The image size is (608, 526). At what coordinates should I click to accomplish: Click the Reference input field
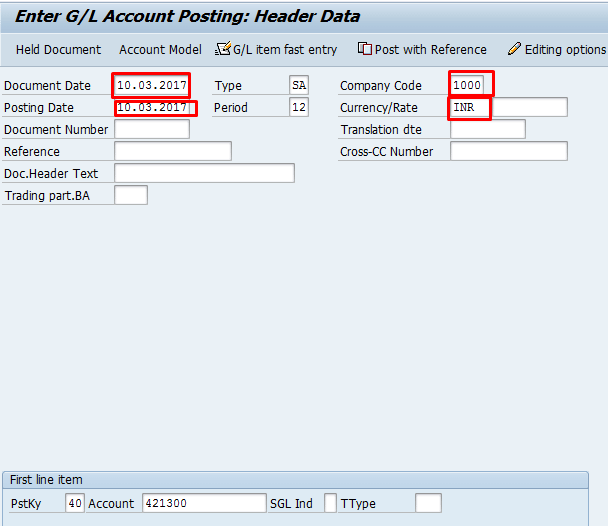173,151
